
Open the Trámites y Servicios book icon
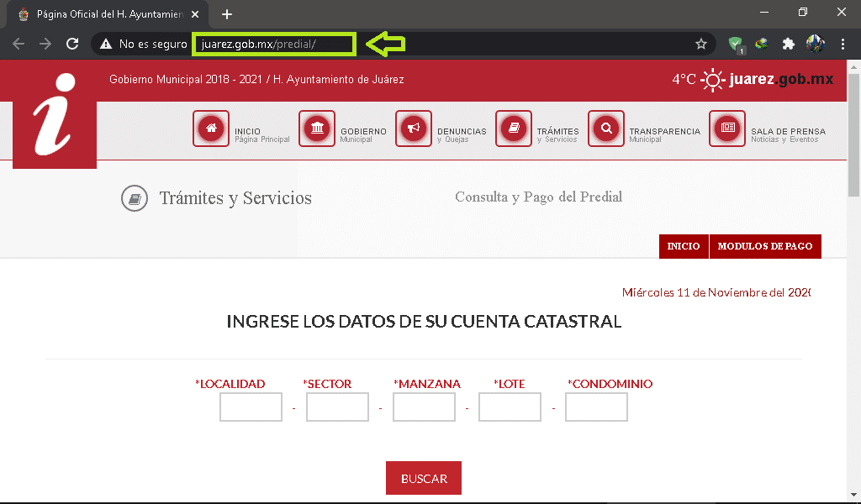point(514,129)
